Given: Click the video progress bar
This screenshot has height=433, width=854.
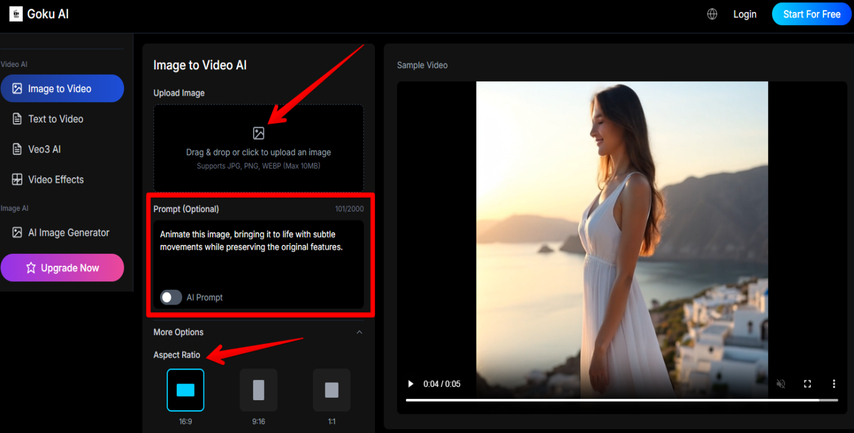Looking at the screenshot, I should [620, 400].
